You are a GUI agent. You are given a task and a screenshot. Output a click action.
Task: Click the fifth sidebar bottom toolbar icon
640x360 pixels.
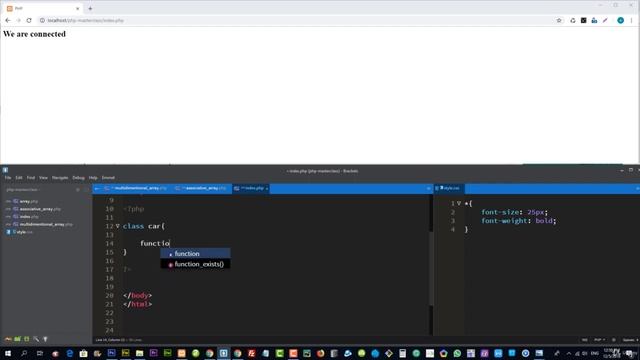[x=45, y=339]
